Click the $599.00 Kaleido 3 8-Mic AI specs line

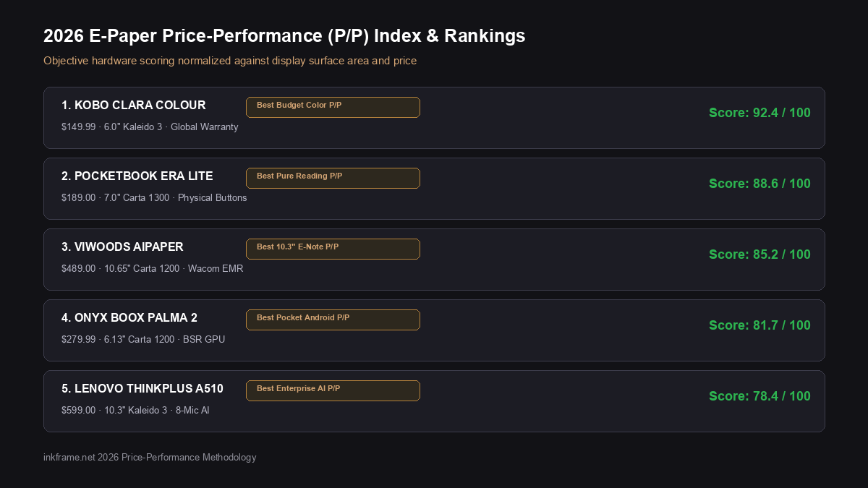tap(135, 411)
